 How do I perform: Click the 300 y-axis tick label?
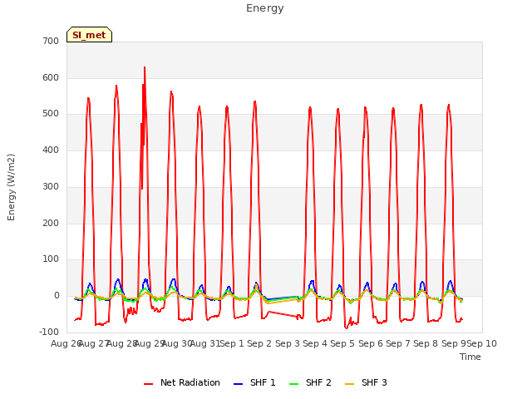(x=51, y=186)
